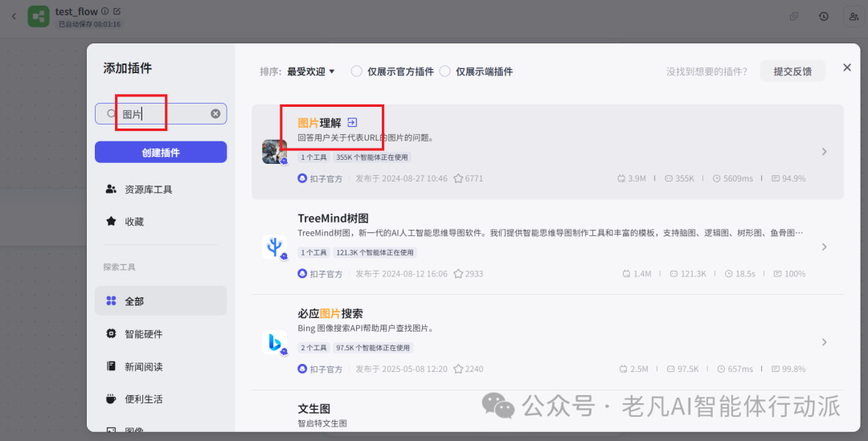
Task: Click the 100% success rate stat
Action: tap(789, 274)
